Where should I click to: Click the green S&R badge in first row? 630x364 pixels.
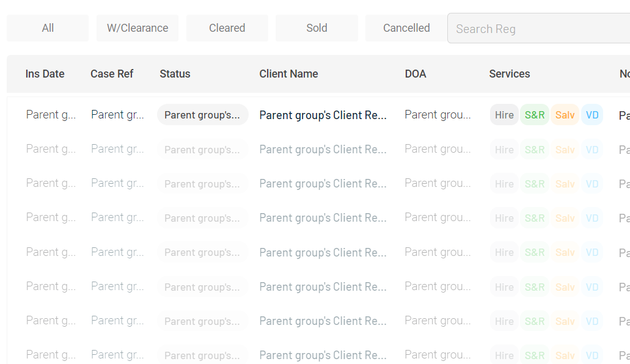[535, 115]
